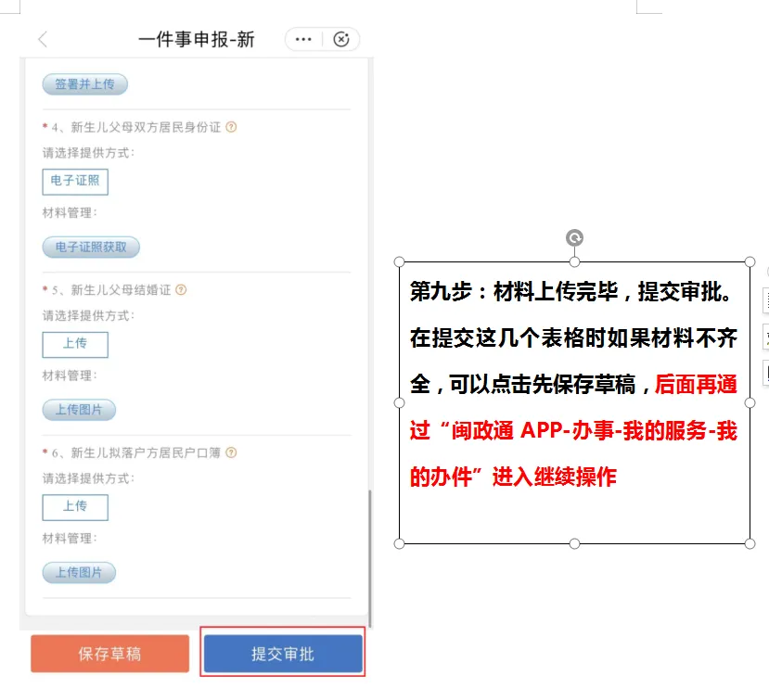Click the 签署并上传 button

84,84
